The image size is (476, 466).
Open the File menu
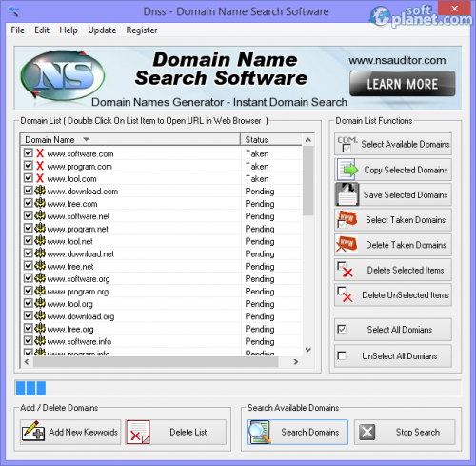pyautogui.click(x=17, y=30)
